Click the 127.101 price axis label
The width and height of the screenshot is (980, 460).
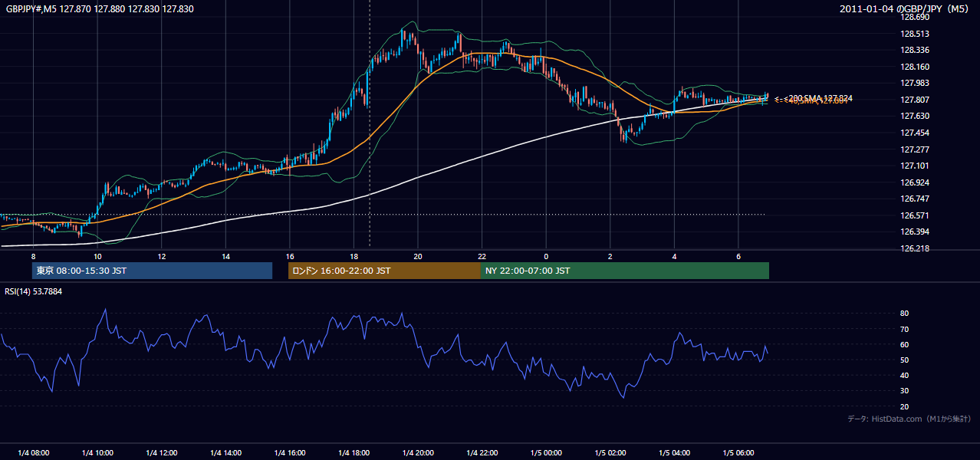coord(916,166)
